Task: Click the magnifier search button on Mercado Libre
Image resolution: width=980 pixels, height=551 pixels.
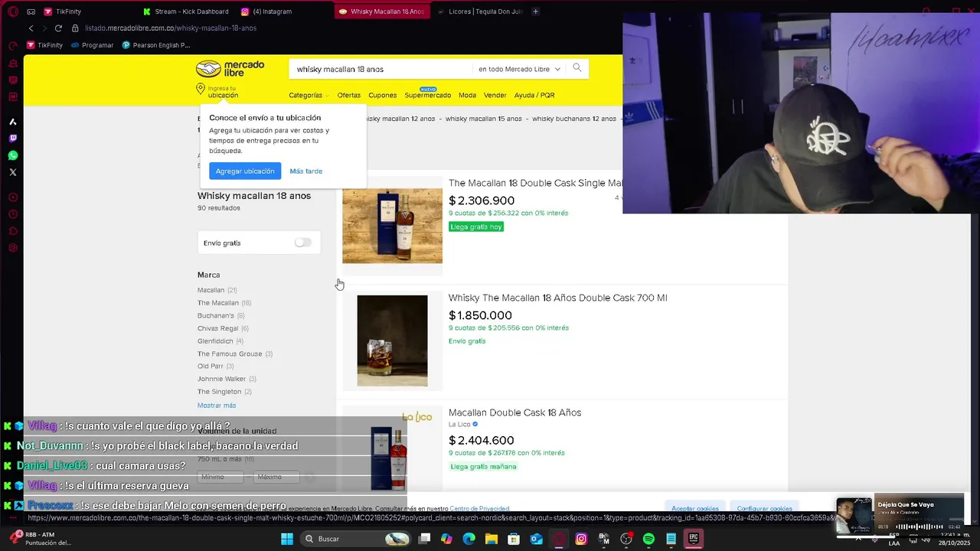Action: pyautogui.click(x=577, y=68)
